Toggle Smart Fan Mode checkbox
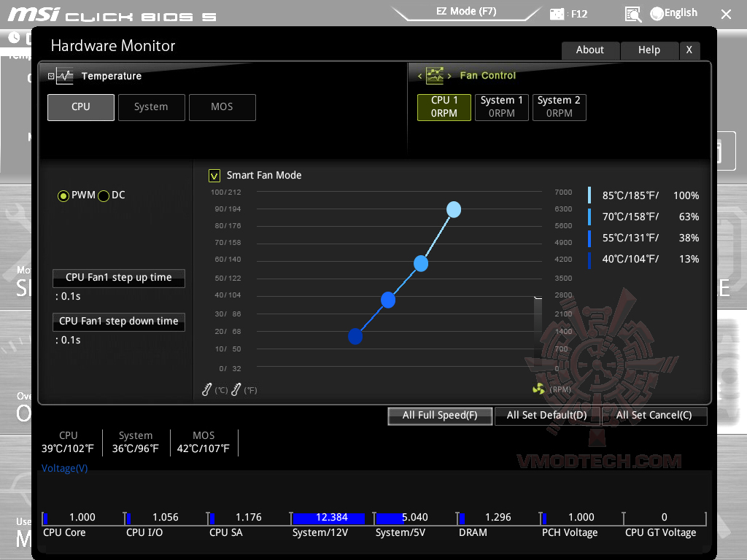 tap(214, 175)
